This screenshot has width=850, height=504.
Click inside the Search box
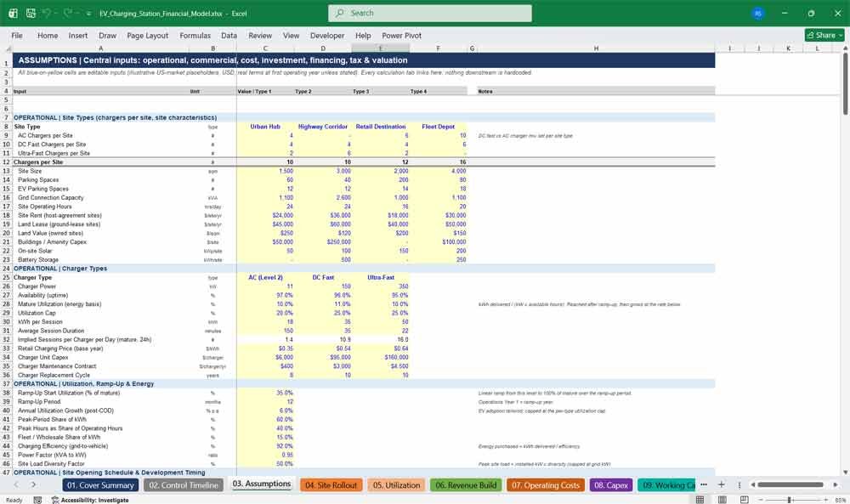(430, 13)
